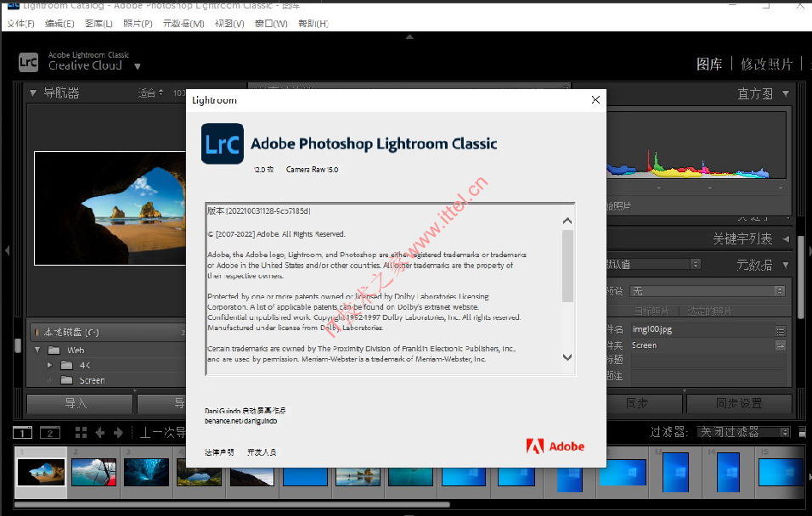Viewport: 812px width, 516px height.
Task: Select filmstrip thumbnail 1 cave photo
Action: click(41, 472)
